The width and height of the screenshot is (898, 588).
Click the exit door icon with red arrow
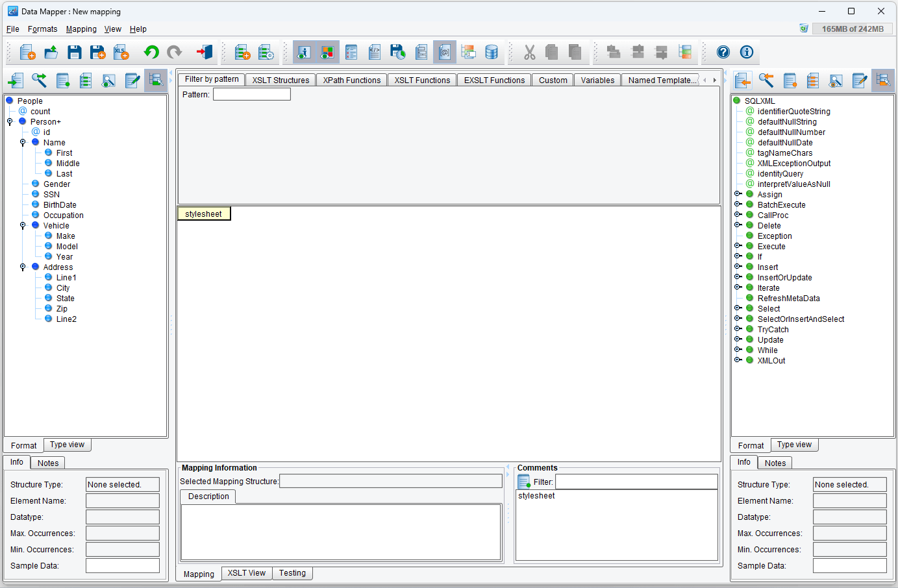tap(205, 52)
